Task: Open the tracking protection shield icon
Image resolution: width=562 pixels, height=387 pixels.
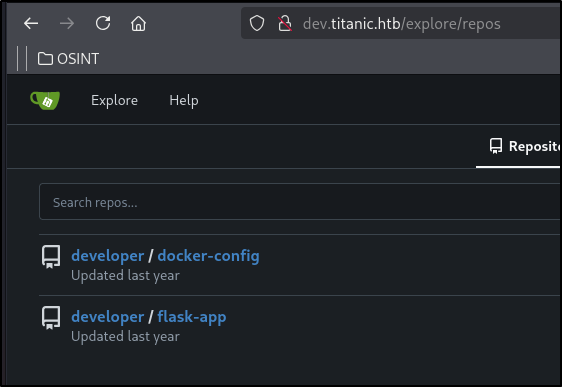Action: tap(257, 24)
